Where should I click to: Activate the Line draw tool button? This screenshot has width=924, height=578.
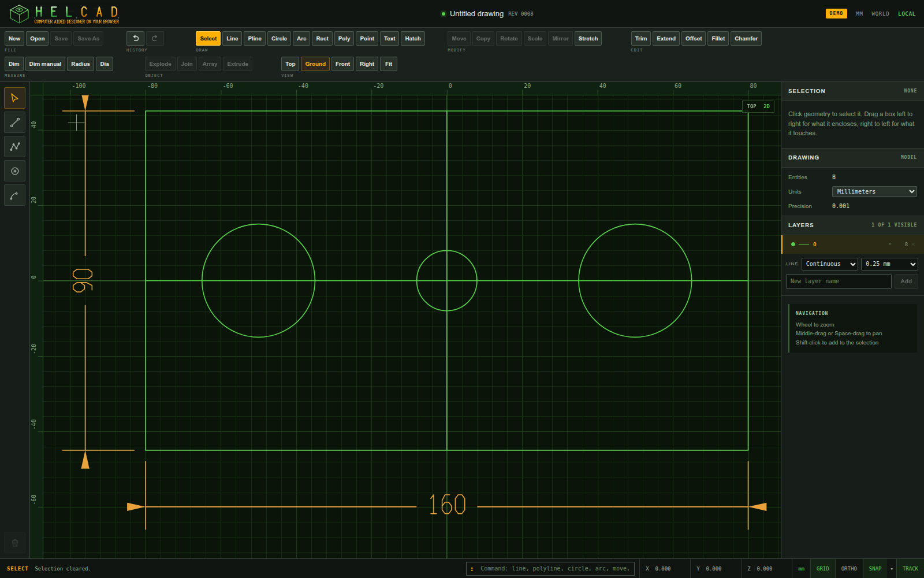point(232,39)
